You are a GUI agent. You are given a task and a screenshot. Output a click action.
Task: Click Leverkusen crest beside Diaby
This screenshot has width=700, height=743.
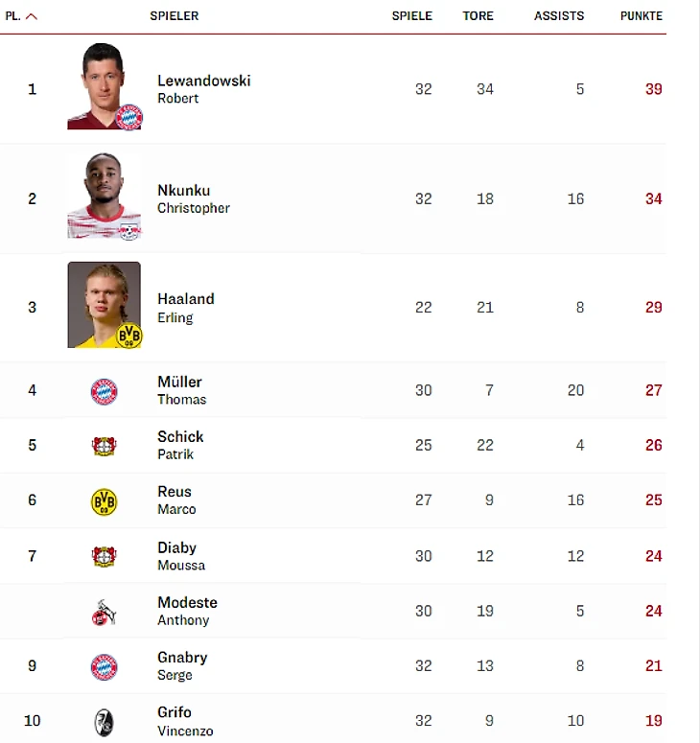[x=104, y=556]
